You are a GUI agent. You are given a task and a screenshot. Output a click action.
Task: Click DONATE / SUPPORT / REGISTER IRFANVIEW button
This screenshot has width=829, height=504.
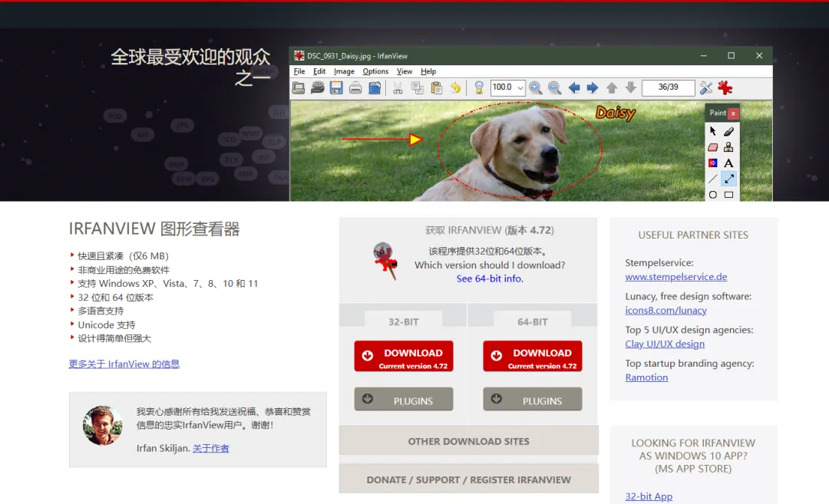[x=468, y=479]
